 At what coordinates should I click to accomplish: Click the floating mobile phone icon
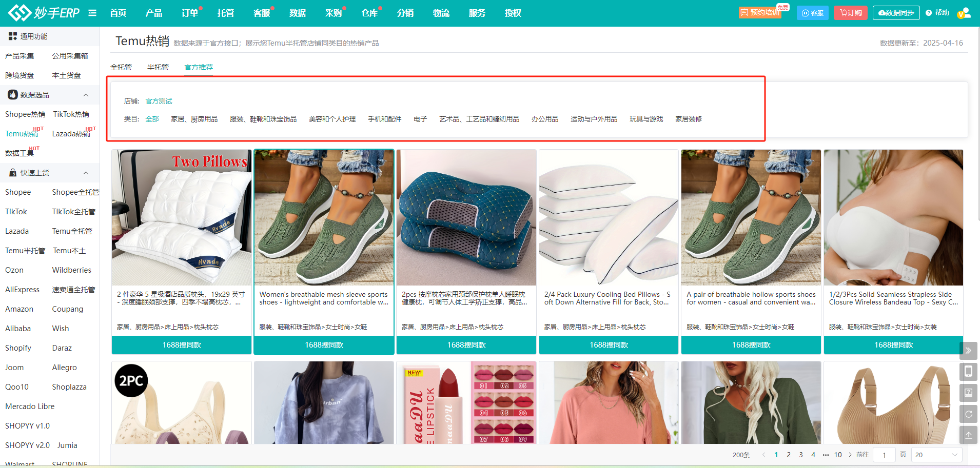[x=968, y=372]
